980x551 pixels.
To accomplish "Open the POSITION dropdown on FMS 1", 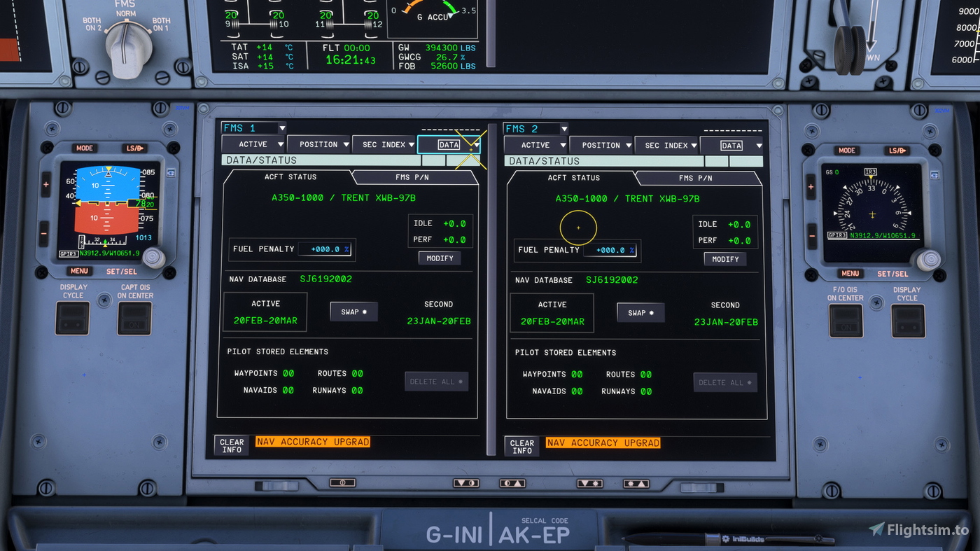I will [x=318, y=144].
